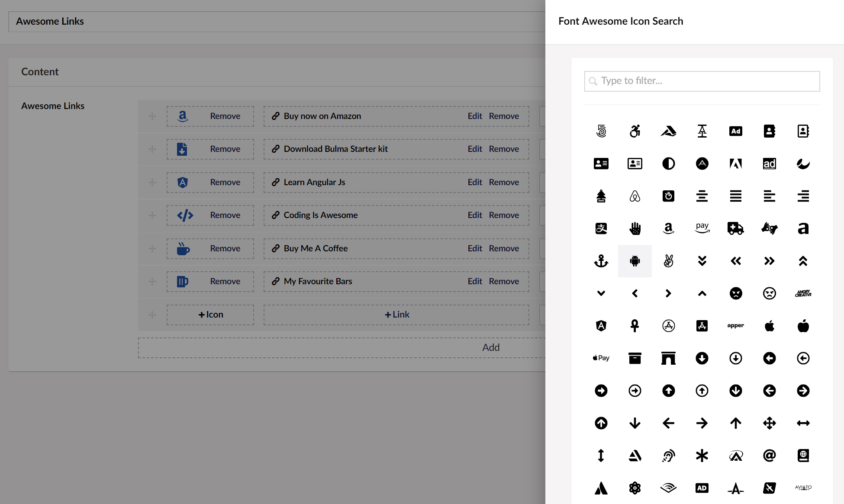Pick the Amazon Pay icon
This screenshot has height=504, width=844.
[x=702, y=228]
